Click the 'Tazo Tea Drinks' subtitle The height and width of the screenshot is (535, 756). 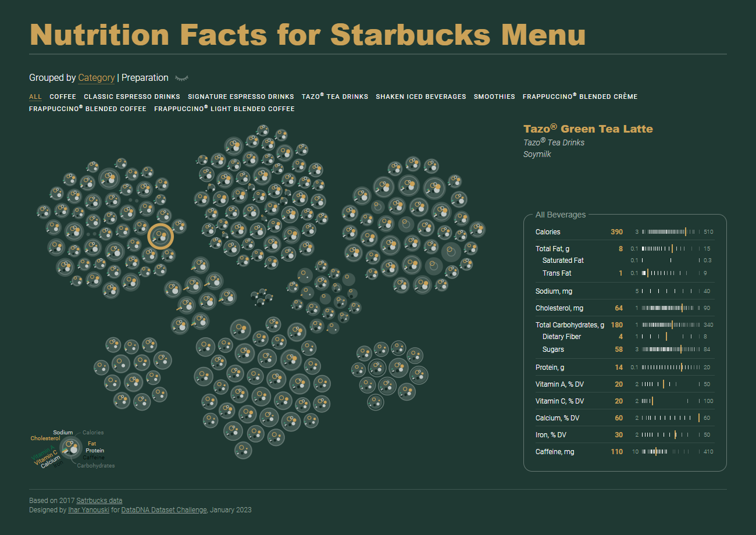(554, 142)
